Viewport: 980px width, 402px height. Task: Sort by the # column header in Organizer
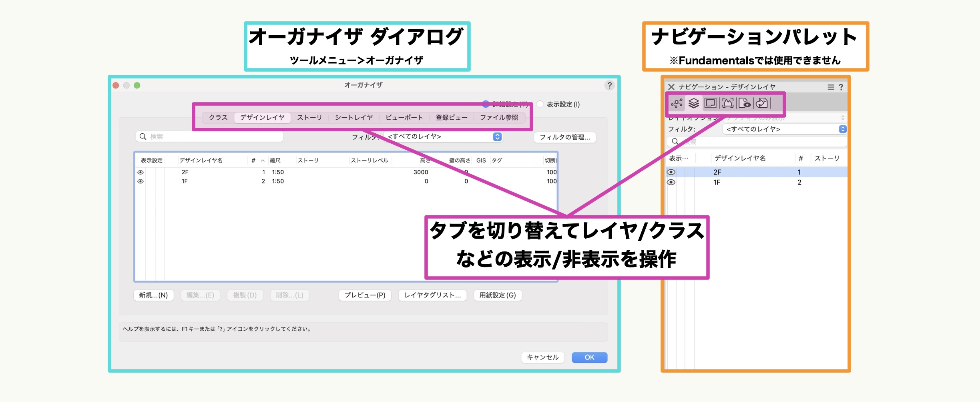[253, 160]
